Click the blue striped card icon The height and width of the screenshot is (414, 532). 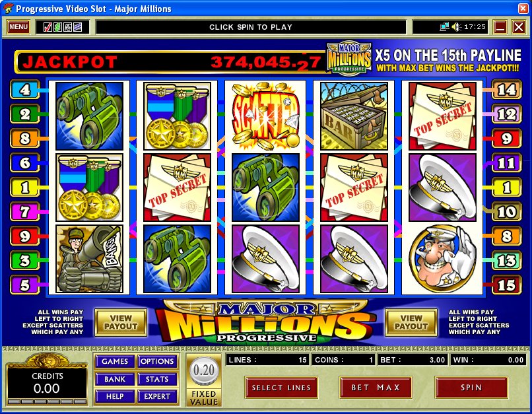pos(78,27)
